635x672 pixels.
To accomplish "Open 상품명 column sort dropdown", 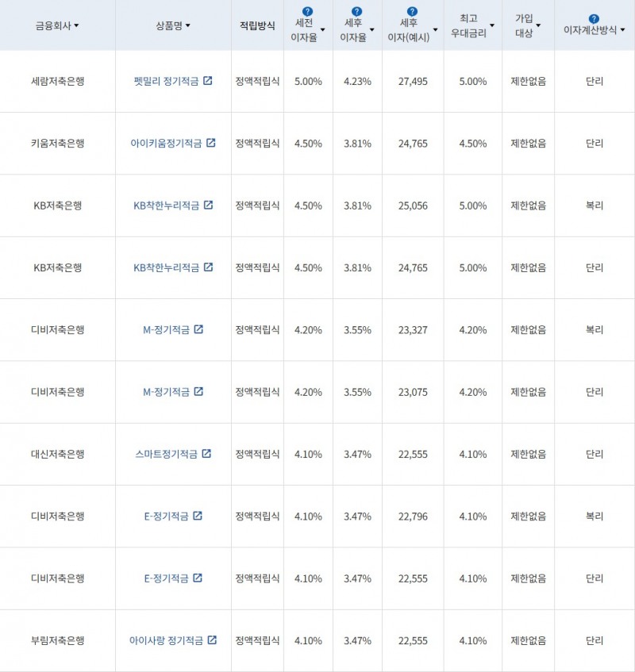I will coord(187,26).
